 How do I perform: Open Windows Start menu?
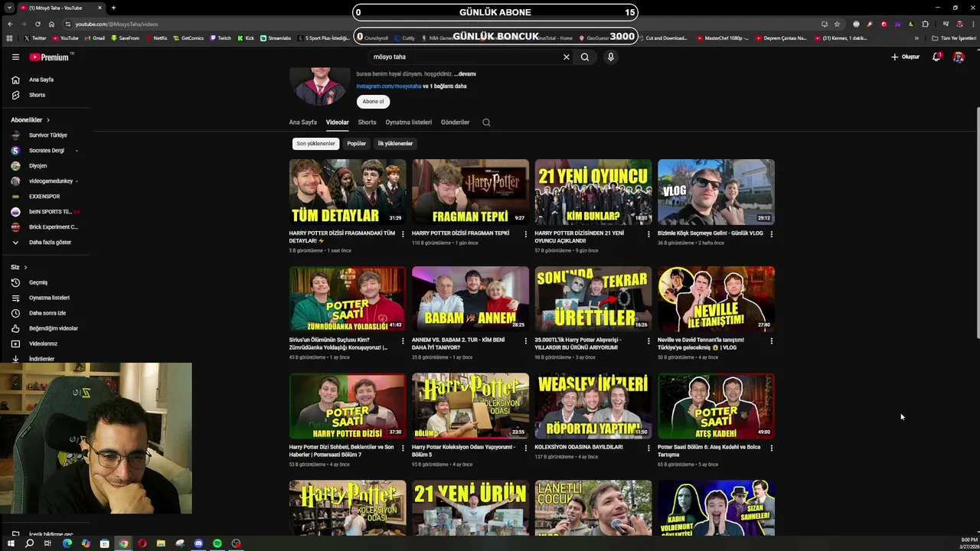11,543
